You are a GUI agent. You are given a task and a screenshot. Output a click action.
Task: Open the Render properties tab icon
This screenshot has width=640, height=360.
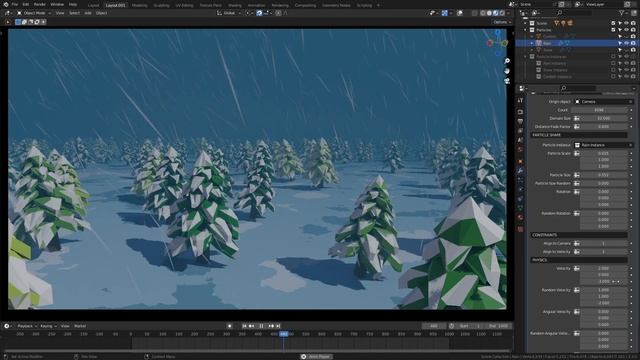pyautogui.click(x=520, y=112)
